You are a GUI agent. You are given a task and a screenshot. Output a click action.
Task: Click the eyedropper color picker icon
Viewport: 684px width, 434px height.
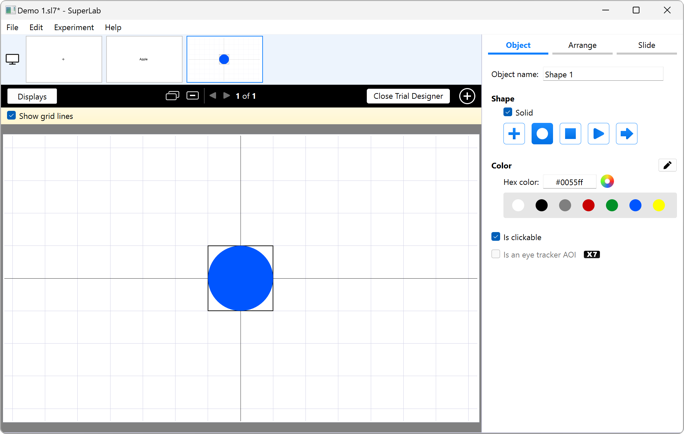coord(667,165)
